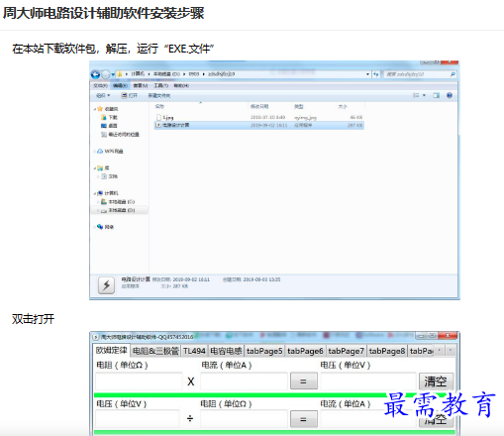Click first-row 电流 (单位A) input field
Screen dimensions: 504x436
(x=244, y=381)
